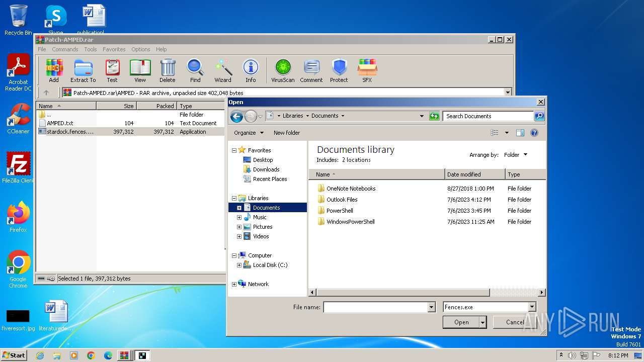Open the File name combo box dropdown
Screen dimensions: 644x362
[x=431, y=307]
